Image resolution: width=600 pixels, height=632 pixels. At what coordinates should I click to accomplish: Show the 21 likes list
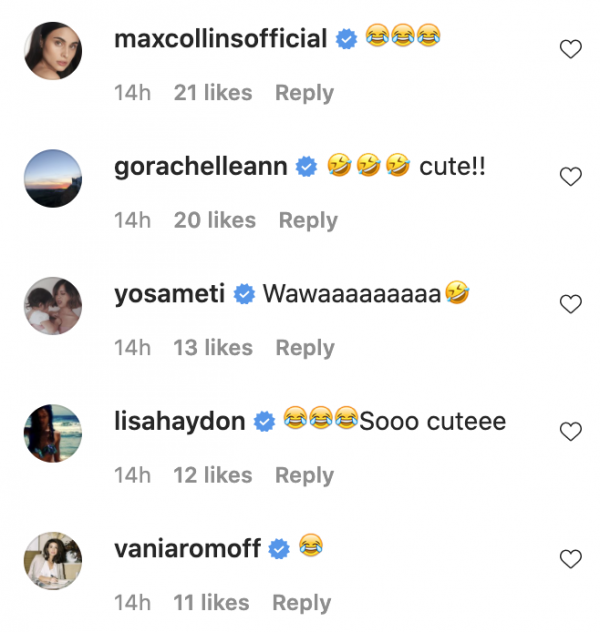tap(212, 93)
